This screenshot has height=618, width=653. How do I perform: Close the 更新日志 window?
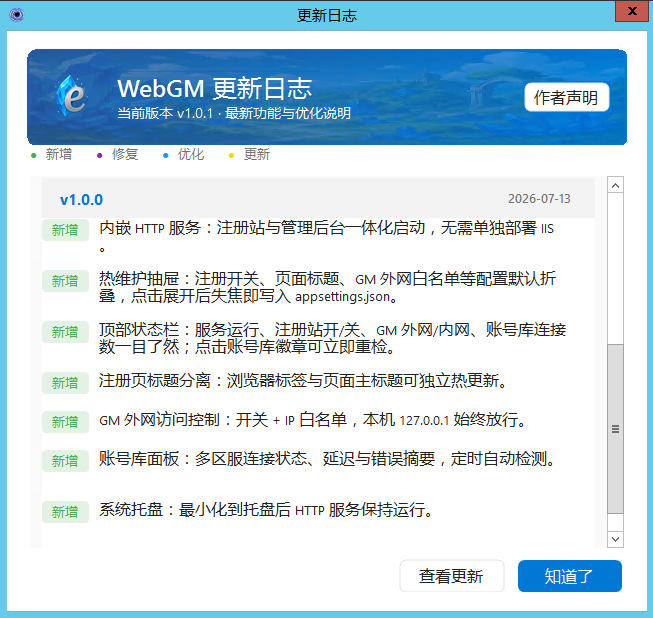click(632, 11)
